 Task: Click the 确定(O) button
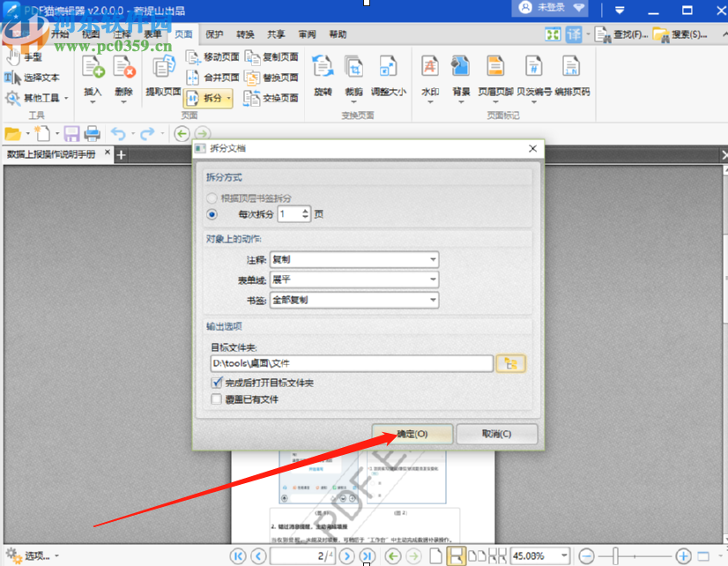tap(412, 434)
